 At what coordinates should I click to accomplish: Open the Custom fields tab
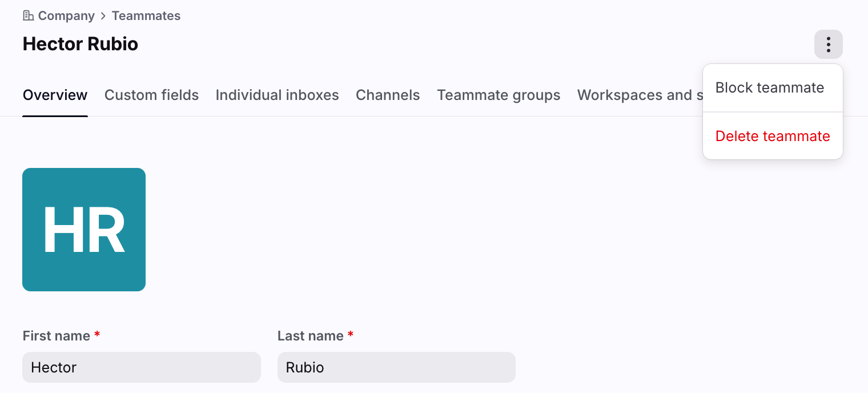coord(151,95)
